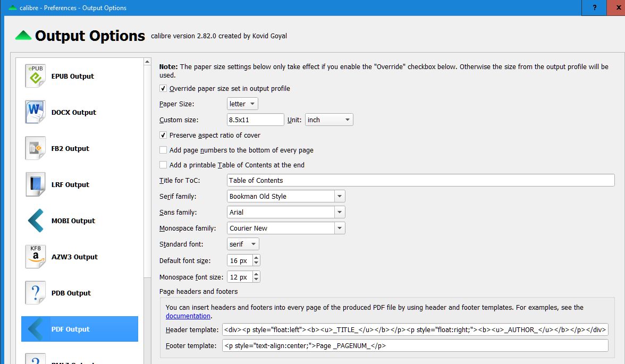Click the EPUB Output icon
Image resolution: width=625 pixels, height=364 pixels.
pos(36,76)
